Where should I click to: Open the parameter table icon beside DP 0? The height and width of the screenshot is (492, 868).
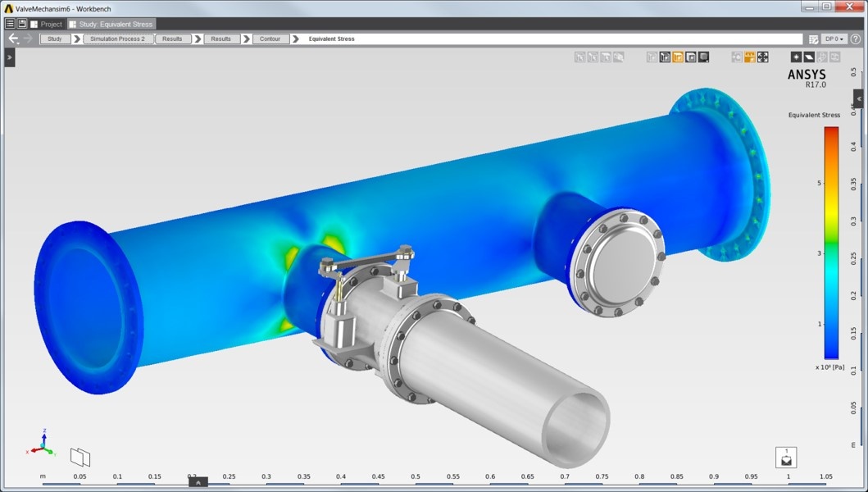pos(813,39)
